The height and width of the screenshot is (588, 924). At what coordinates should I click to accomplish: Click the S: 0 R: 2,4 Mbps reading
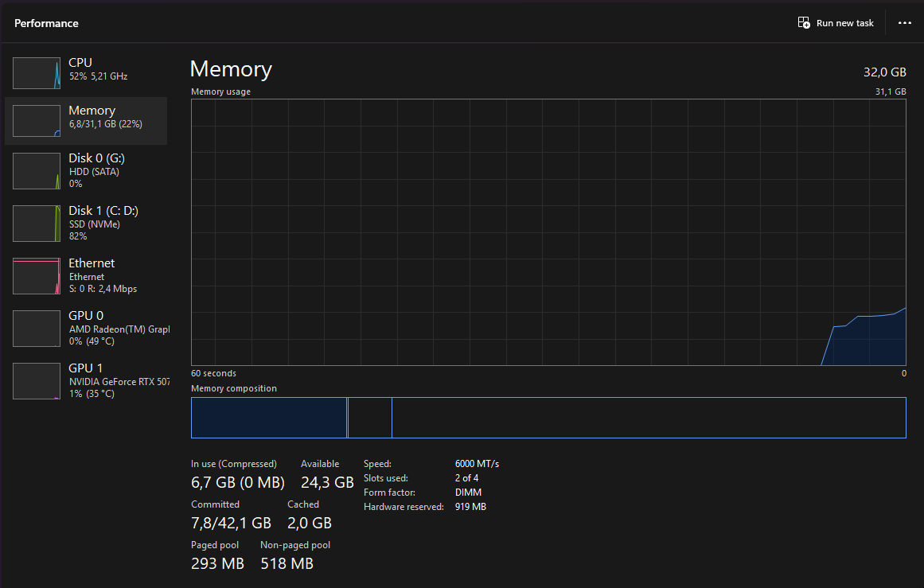click(103, 289)
